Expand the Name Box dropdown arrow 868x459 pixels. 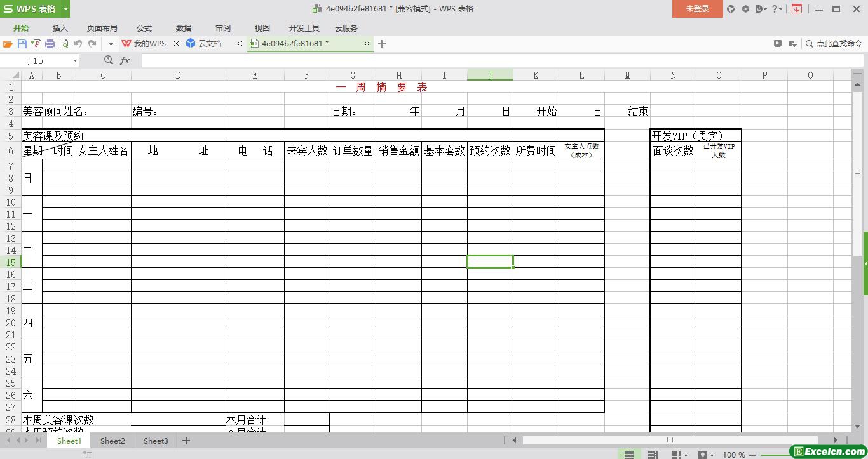(x=75, y=61)
